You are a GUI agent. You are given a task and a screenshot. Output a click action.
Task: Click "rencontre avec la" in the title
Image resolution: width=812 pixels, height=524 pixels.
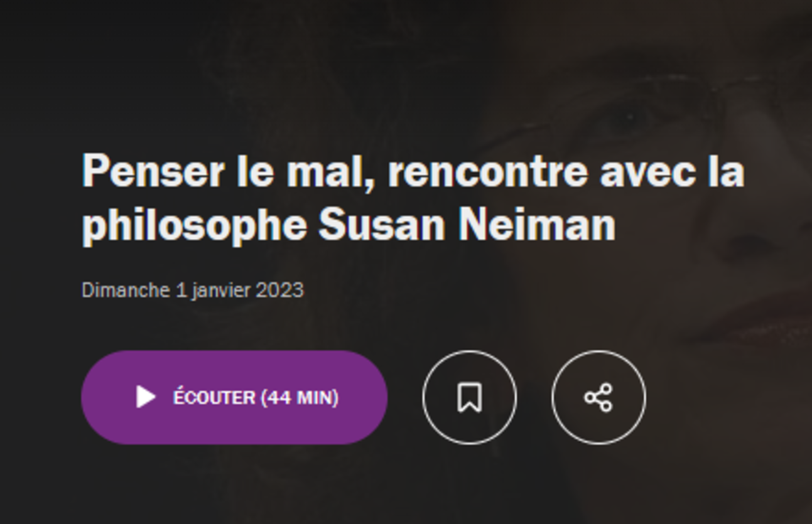click(566, 171)
